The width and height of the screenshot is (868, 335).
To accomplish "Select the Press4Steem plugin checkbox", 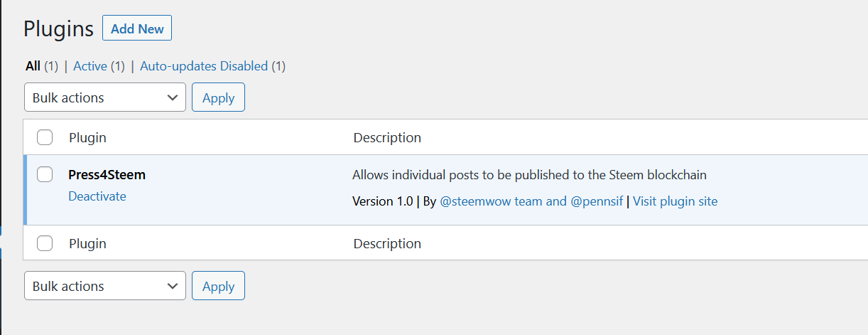I will pyautogui.click(x=45, y=174).
